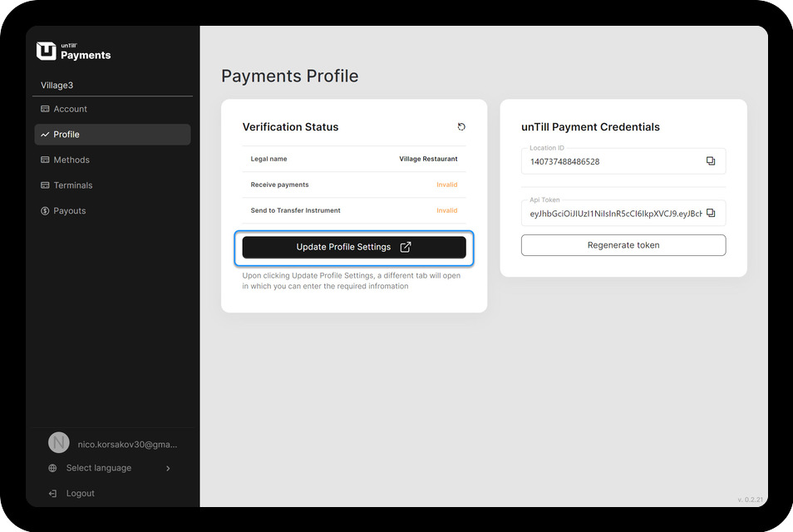Click inside the Location ID field

click(x=613, y=161)
